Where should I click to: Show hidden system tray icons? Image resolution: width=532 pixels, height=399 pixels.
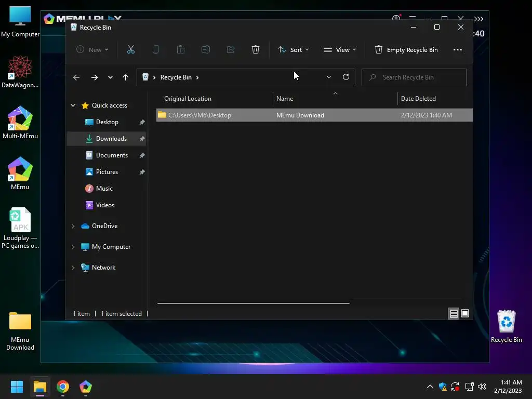430,387
